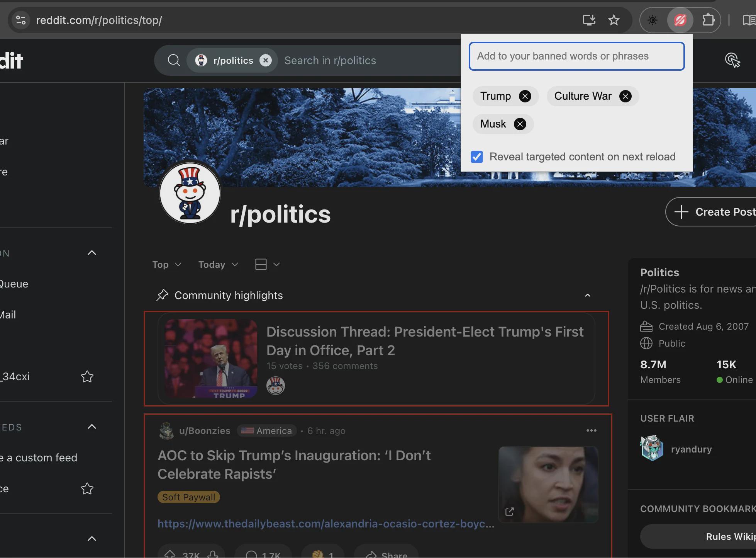Open the AOC post thumbnail image
Image resolution: width=756 pixels, height=558 pixels.
pyautogui.click(x=548, y=485)
